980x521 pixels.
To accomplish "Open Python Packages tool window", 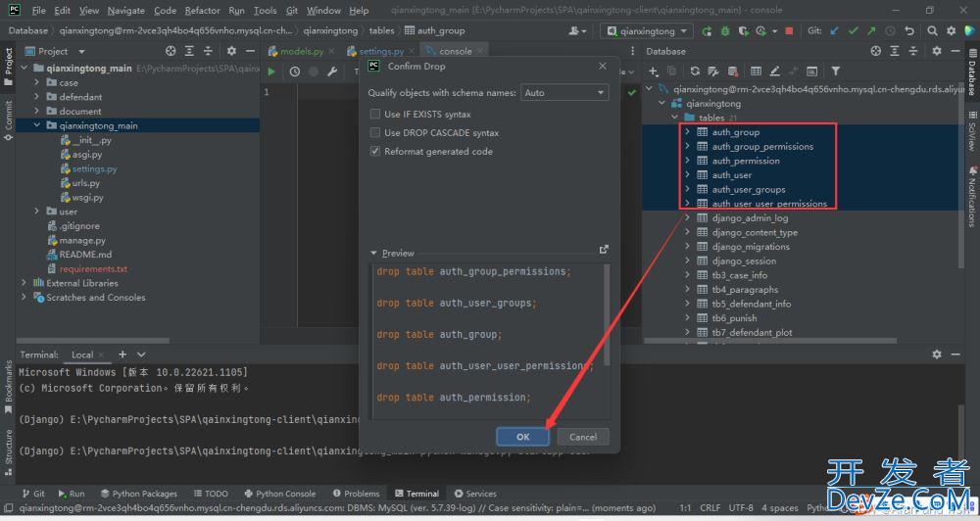I will tap(139, 494).
